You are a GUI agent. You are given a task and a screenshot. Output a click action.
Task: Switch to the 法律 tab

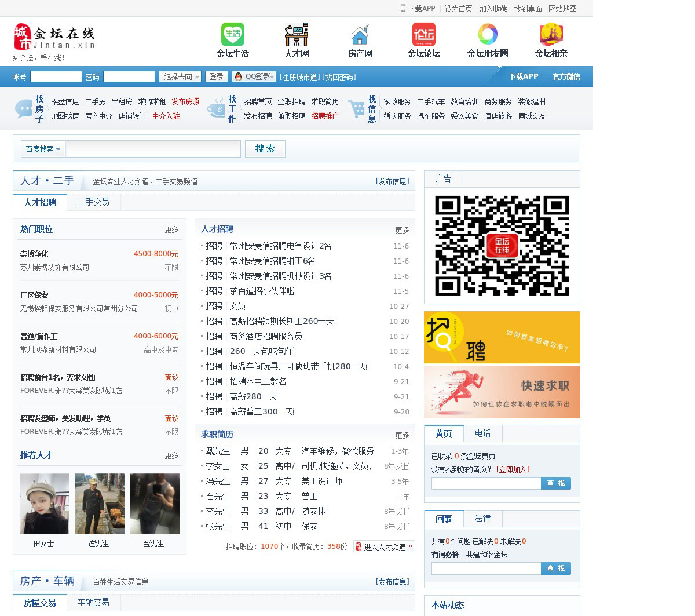(482, 519)
